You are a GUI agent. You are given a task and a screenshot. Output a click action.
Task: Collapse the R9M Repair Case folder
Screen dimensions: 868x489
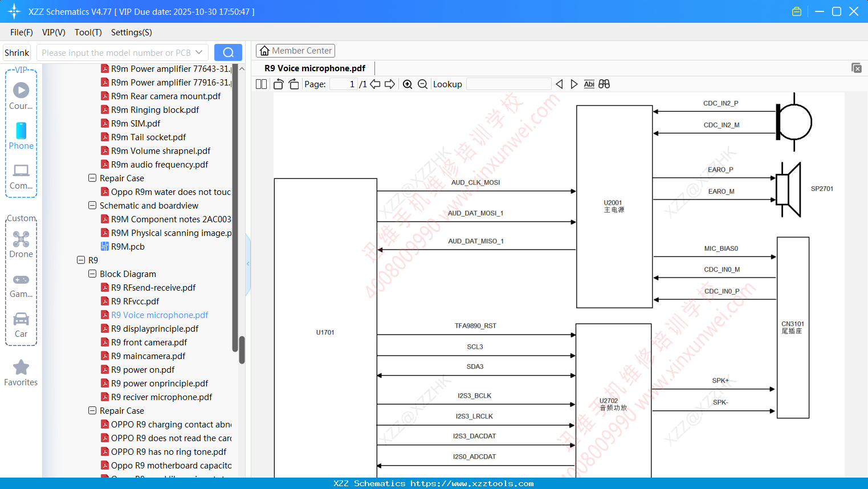[x=92, y=178]
